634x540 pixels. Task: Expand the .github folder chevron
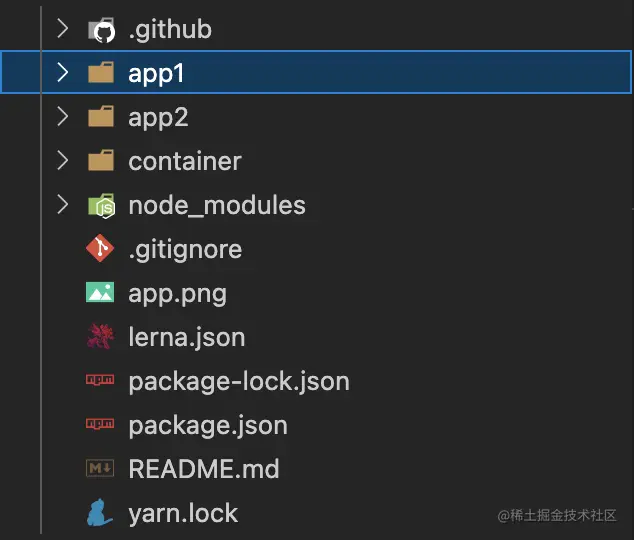(x=63, y=29)
